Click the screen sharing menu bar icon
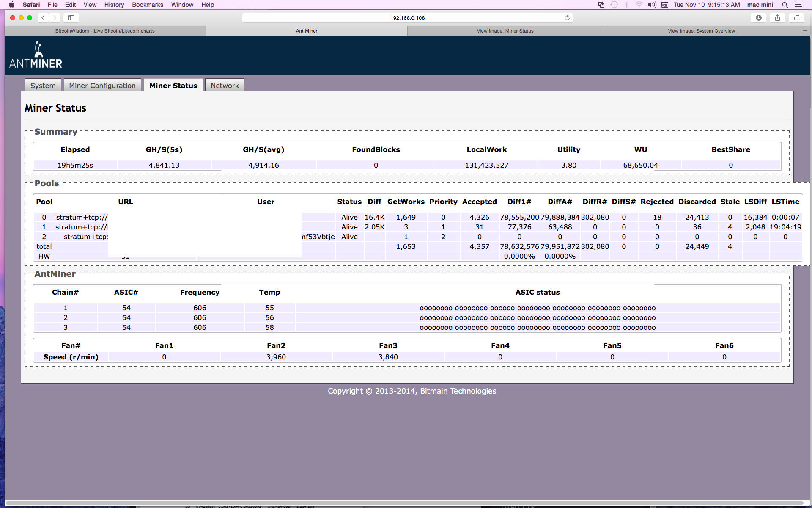Viewport: 812px width, 508px height. click(x=601, y=5)
